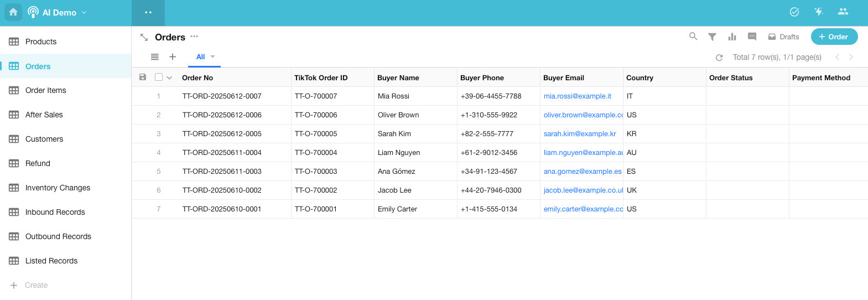Open the Orders title more-options ellipsis

194,37
